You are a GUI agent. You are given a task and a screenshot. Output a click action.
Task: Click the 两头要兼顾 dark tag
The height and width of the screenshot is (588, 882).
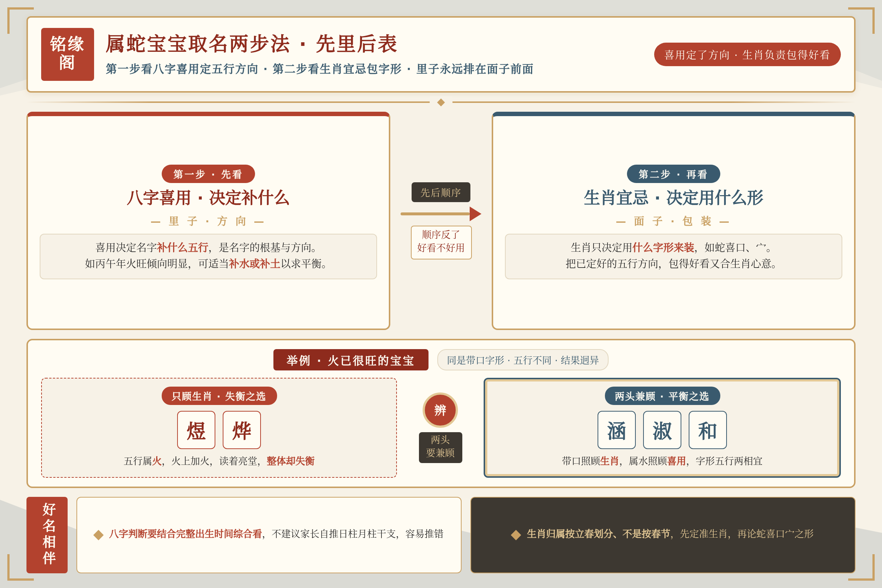440,447
